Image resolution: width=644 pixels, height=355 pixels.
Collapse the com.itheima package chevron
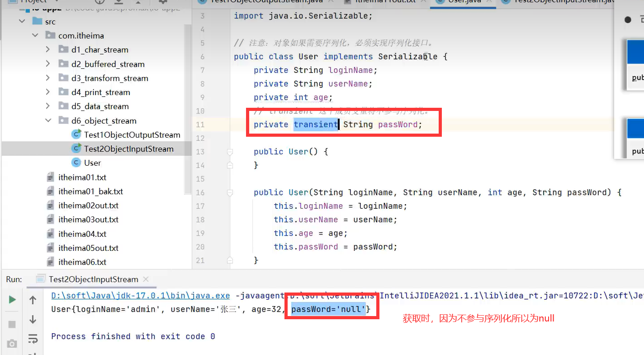35,36
